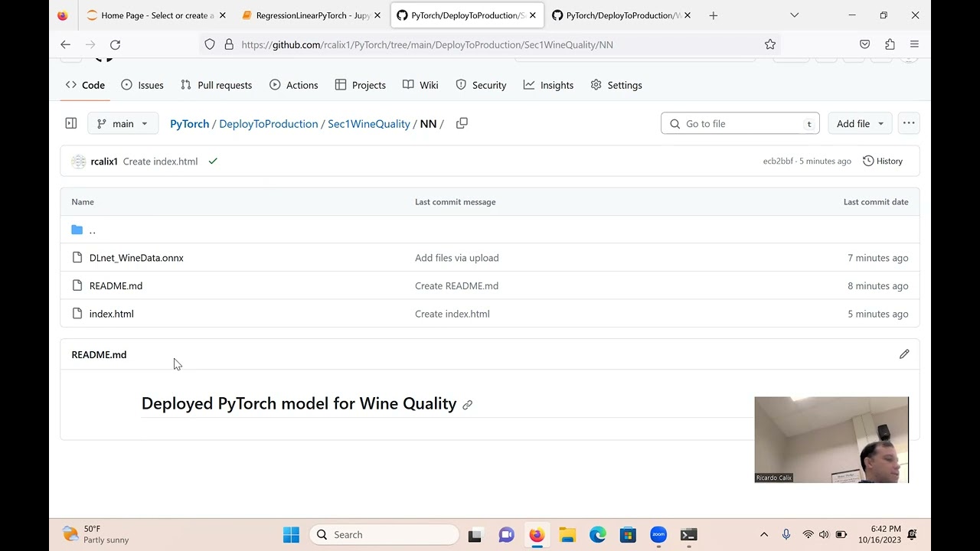Open File Explorer from taskbar
Image resolution: width=980 pixels, height=551 pixels.
[x=567, y=535]
